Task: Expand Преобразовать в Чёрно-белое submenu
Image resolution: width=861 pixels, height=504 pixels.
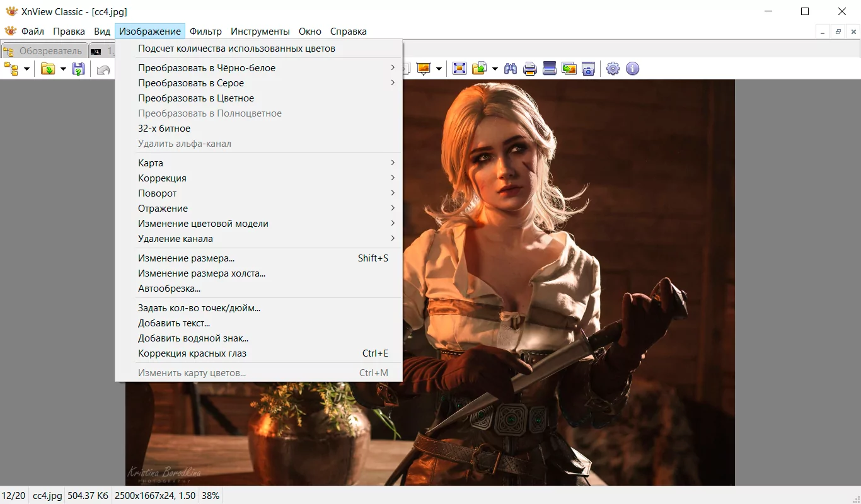Action: click(x=258, y=68)
